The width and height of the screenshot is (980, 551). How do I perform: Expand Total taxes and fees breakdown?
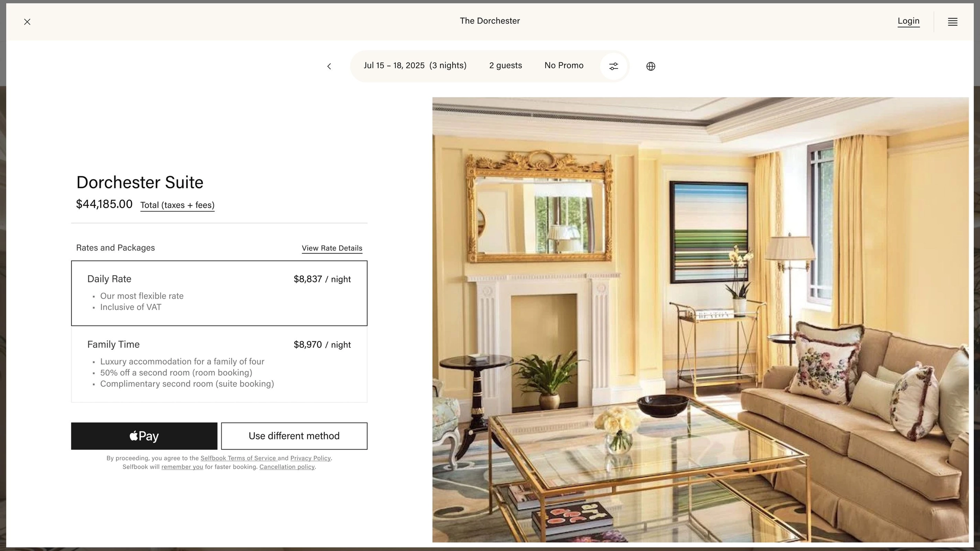coord(177,205)
